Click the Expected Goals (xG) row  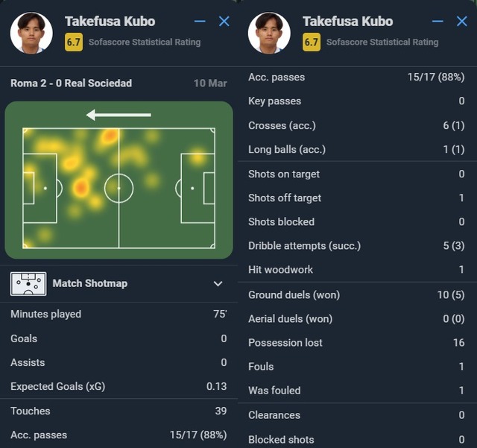click(x=119, y=387)
